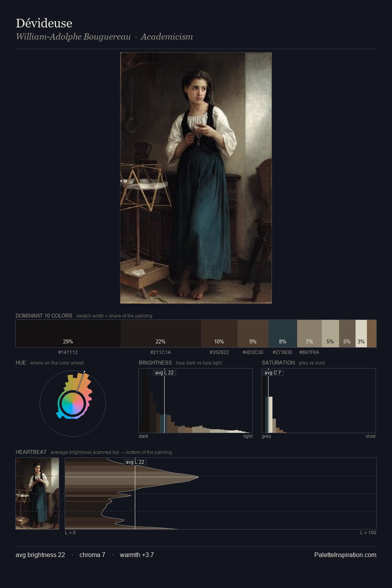Viewport: 392px width, 588px height.
Task: Click the 'HEARTBEAT' section heading
Action: pyautogui.click(x=31, y=452)
